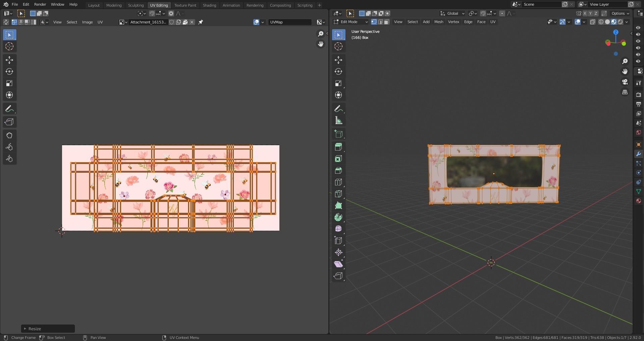
Task: Select the Measure tool in the 3D viewport
Action: [x=338, y=121]
